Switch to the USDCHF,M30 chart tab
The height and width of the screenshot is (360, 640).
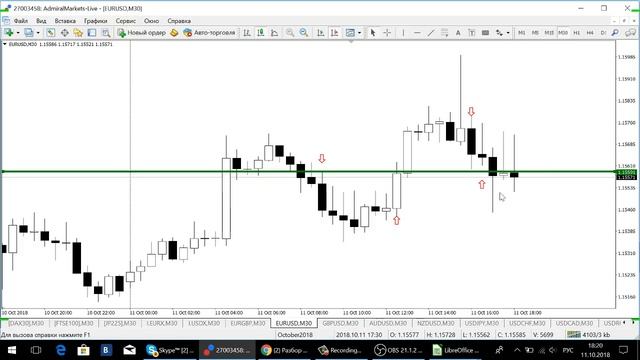[x=527, y=323]
